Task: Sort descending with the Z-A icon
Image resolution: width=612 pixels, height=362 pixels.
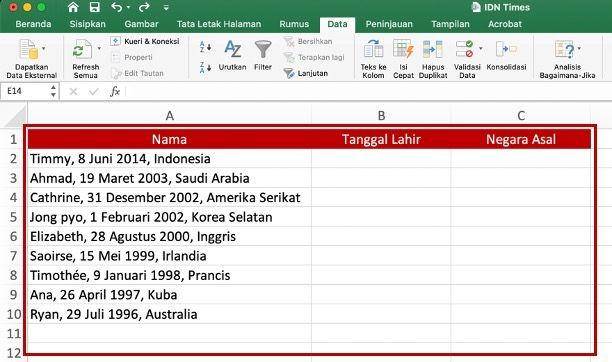Action: [x=205, y=68]
